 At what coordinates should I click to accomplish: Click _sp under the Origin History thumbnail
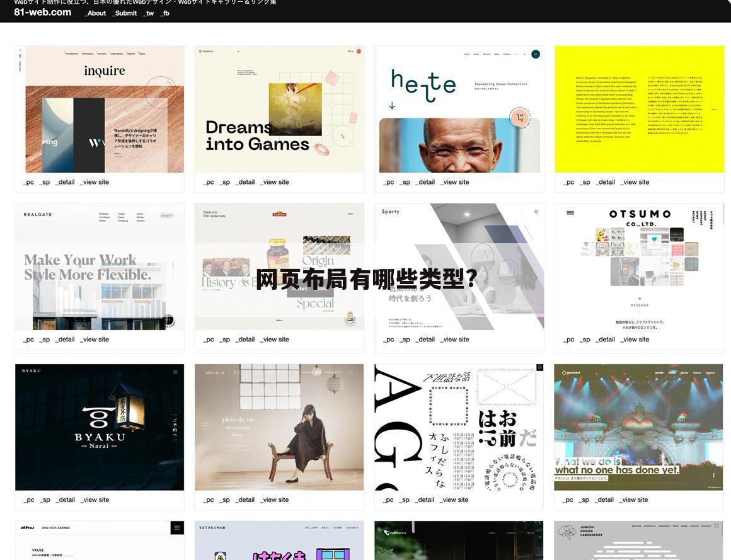(x=224, y=340)
